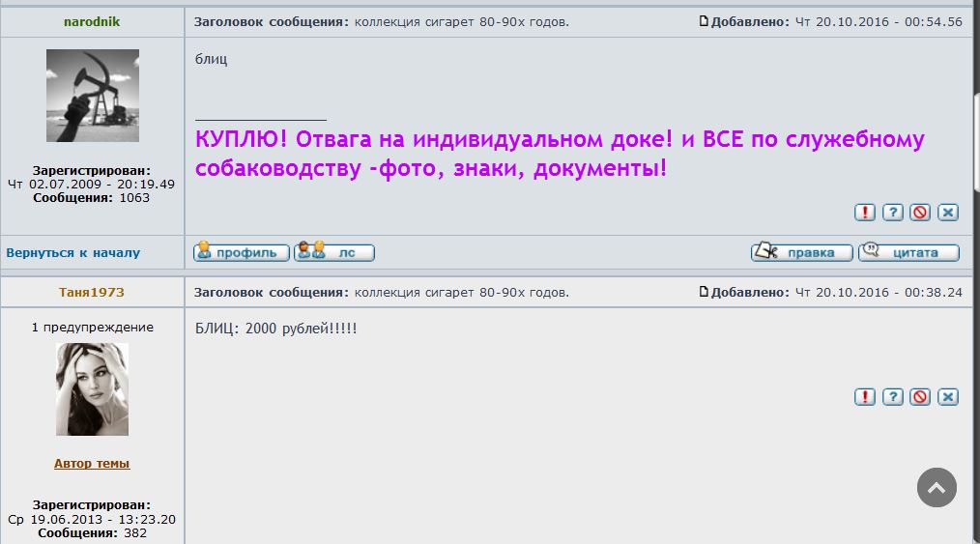980x544 pixels.
Task: Open narodnik's profile via профиль button
Action: tap(242, 252)
